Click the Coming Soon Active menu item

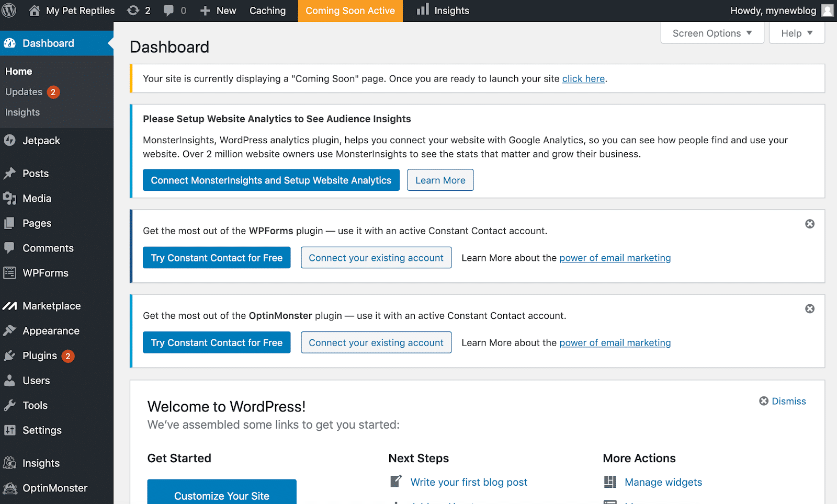pyautogui.click(x=350, y=10)
